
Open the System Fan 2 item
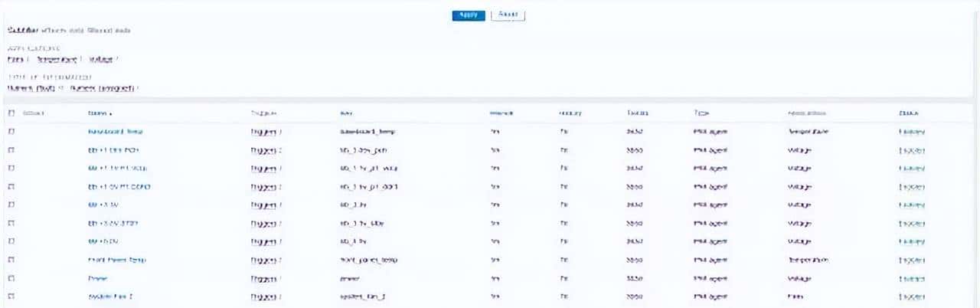click(112, 297)
